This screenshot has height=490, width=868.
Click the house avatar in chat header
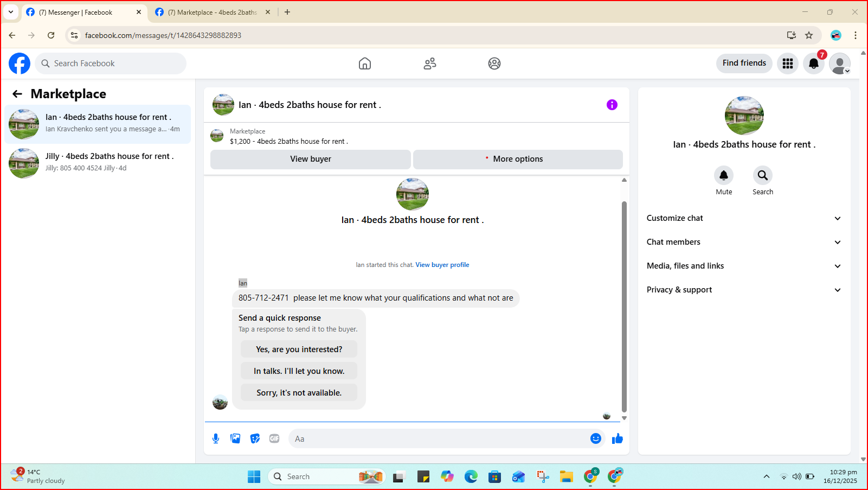coord(223,105)
